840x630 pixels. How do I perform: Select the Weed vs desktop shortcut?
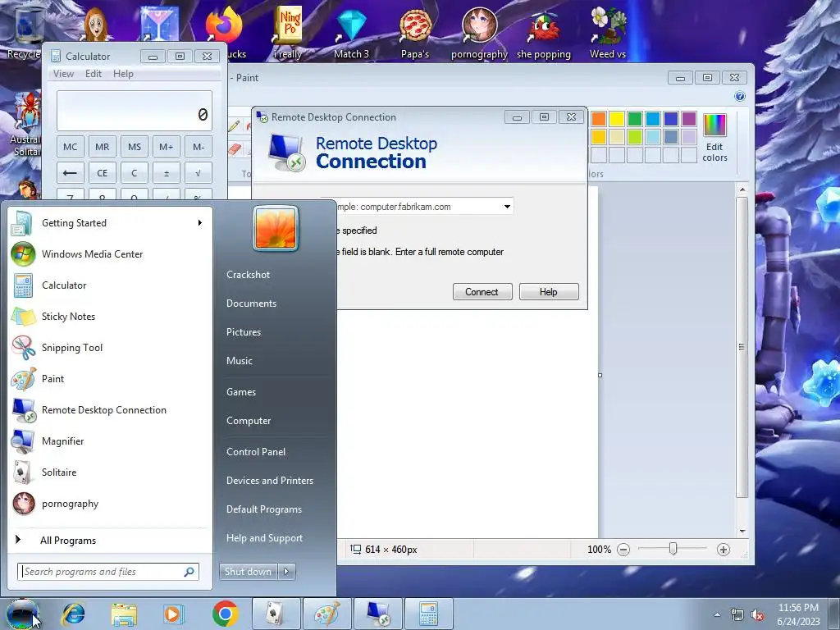click(x=608, y=33)
